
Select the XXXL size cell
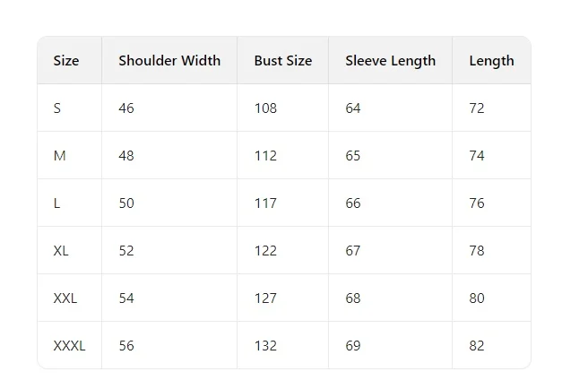[x=69, y=346]
